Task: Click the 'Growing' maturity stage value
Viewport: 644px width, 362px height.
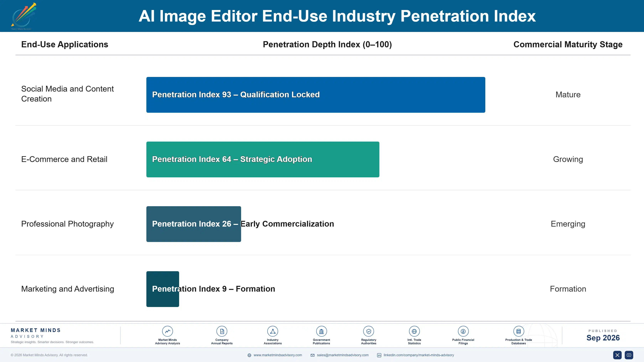Action: click(x=568, y=159)
